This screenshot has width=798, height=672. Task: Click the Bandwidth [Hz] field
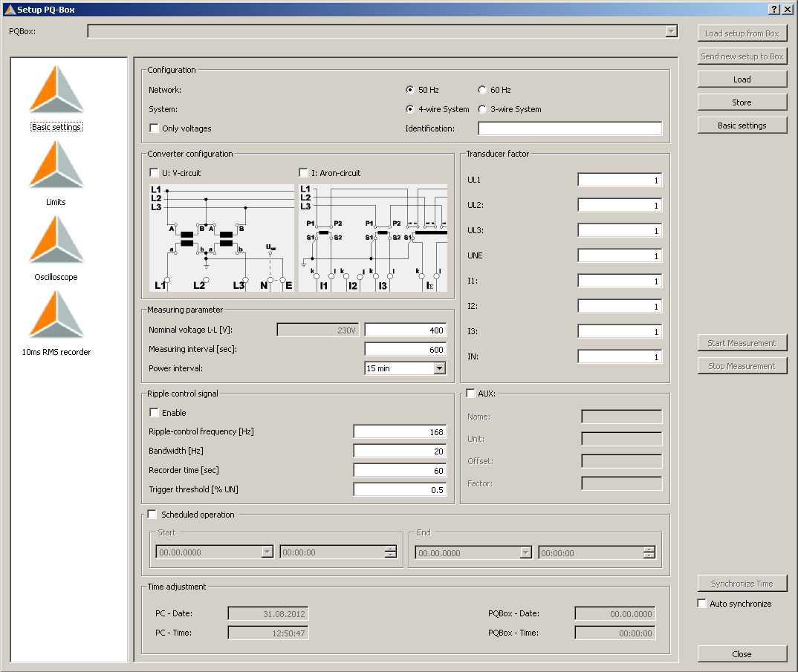pyautogui.click(x=400, y=451)
